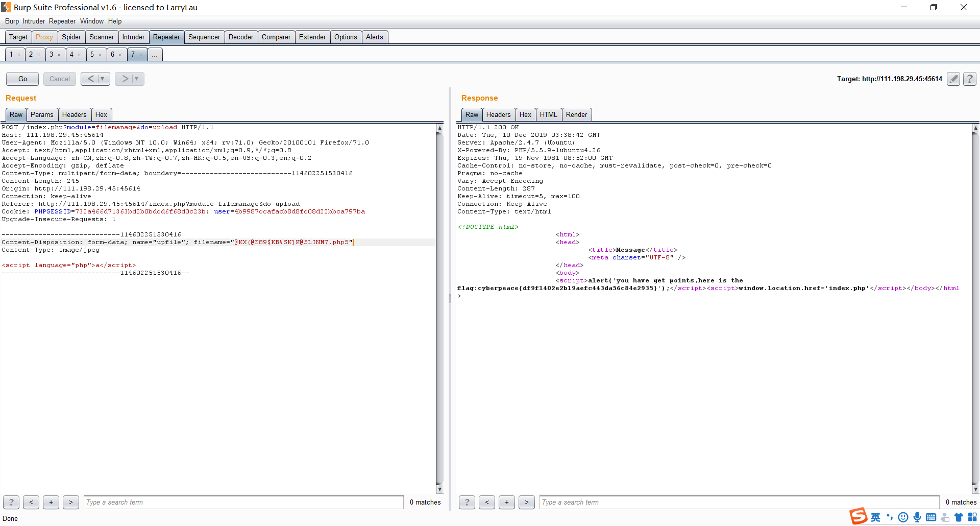Go to next request in history

click(x=125, y=79)
